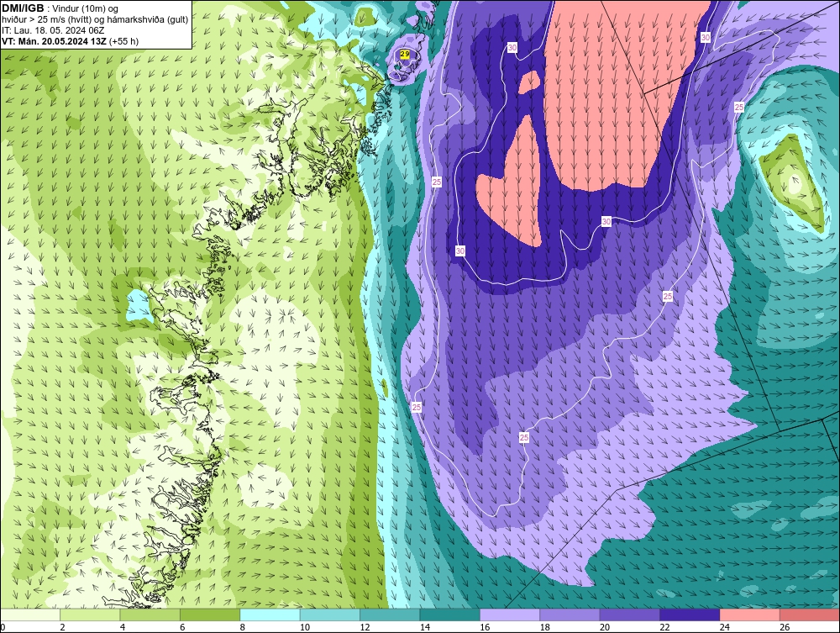Image resolution: width=840 pixels, height=633 pixels.
Task: Select the DMI/IGB title text
Action: 23,8
